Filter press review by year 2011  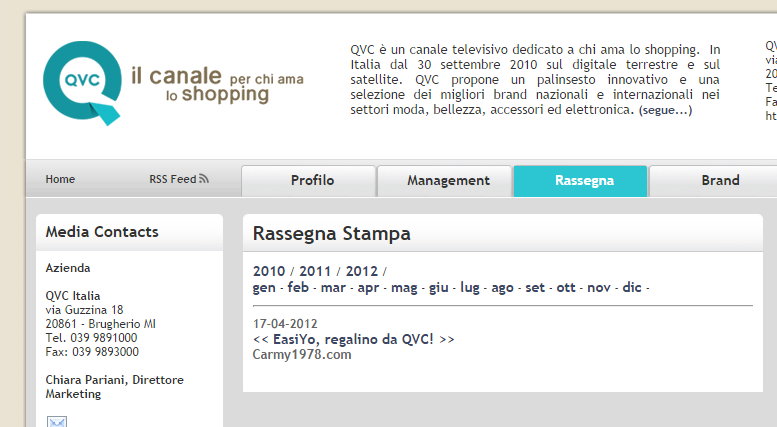coord(315,271)
